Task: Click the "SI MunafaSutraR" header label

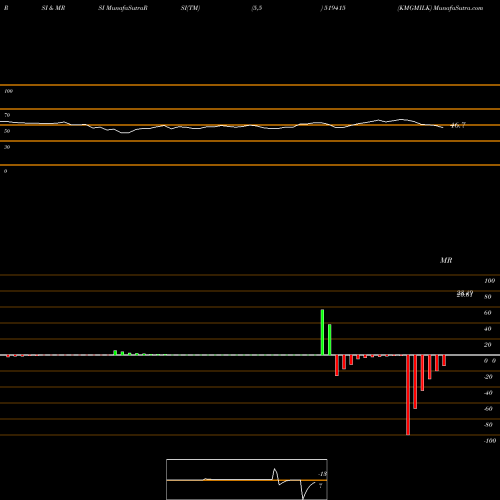Action: point(123,8)
